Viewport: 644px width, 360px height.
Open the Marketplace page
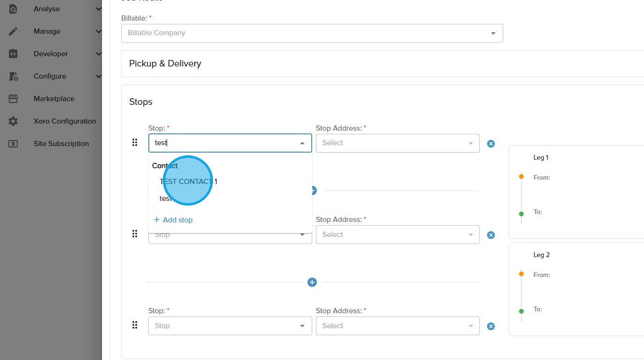[x=54, y=99]
